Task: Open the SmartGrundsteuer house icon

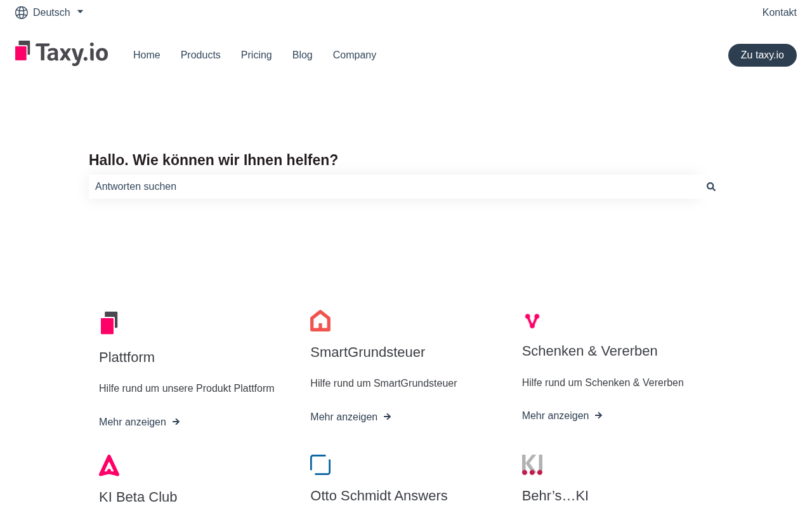Action: coord(320,321)
